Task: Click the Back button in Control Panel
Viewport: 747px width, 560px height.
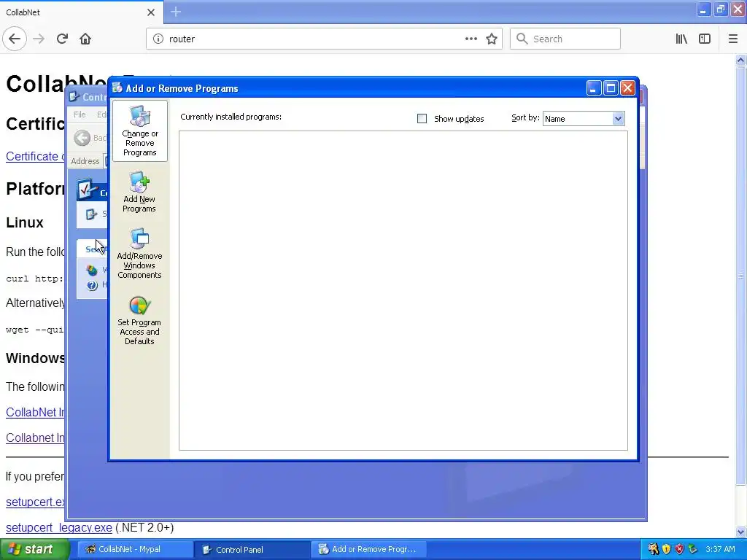Action: 90,138
